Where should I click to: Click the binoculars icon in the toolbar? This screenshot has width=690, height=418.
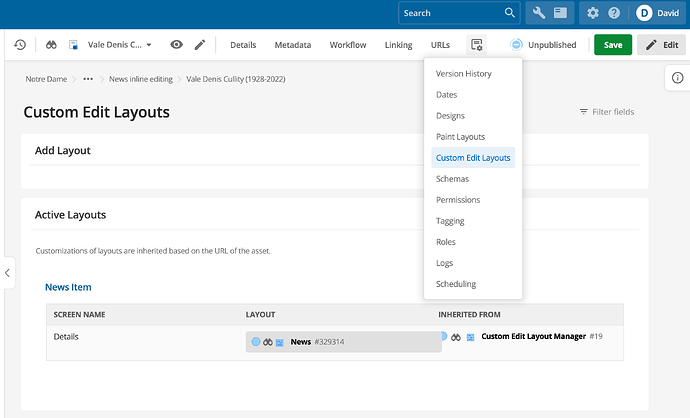click(x=51, y=44)
